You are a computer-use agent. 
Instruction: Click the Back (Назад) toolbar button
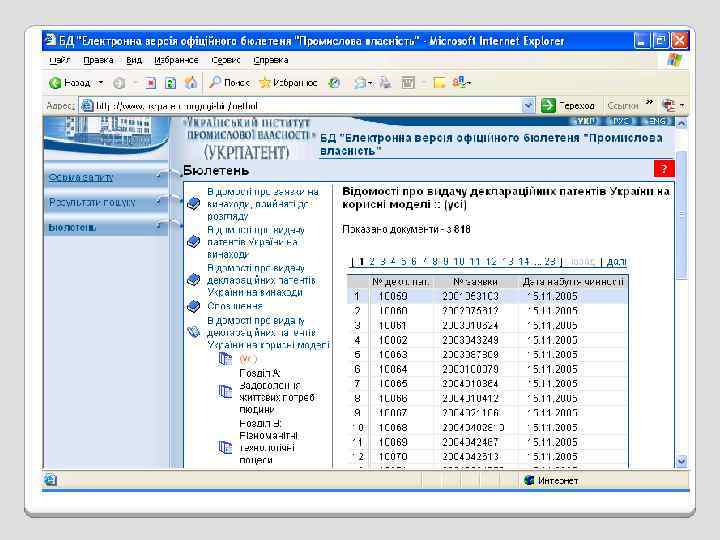70,83
